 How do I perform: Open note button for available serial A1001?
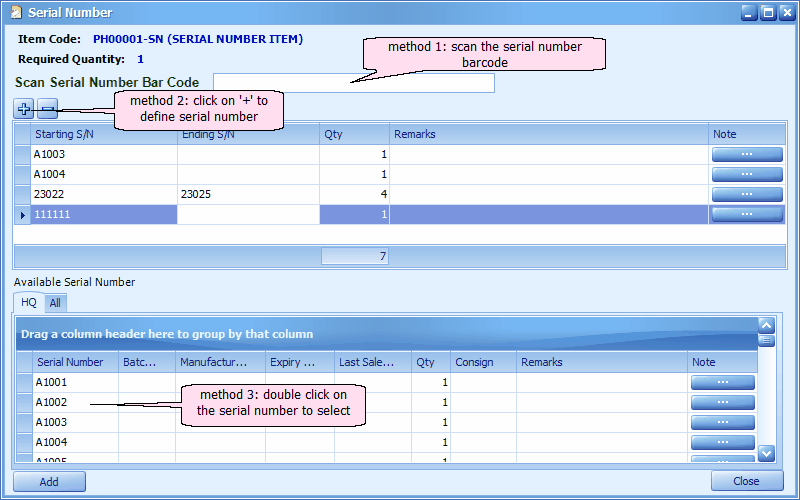[x=722, y=382]
